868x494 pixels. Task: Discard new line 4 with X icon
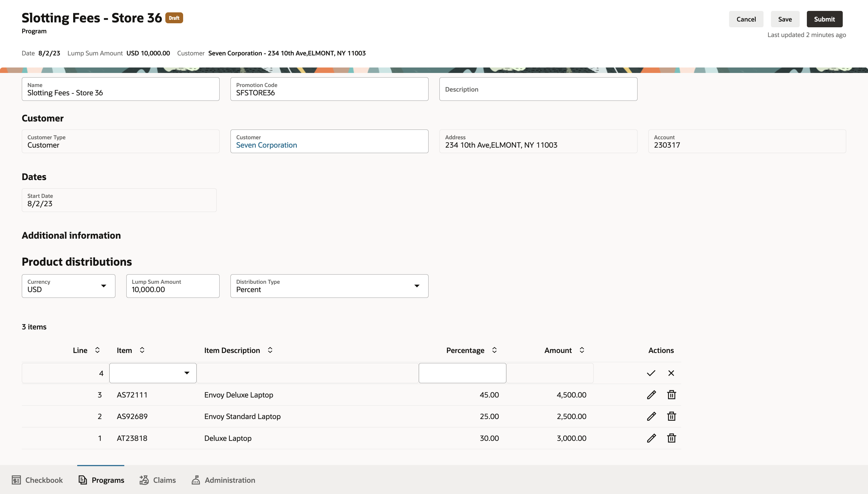tap(671, 373)
